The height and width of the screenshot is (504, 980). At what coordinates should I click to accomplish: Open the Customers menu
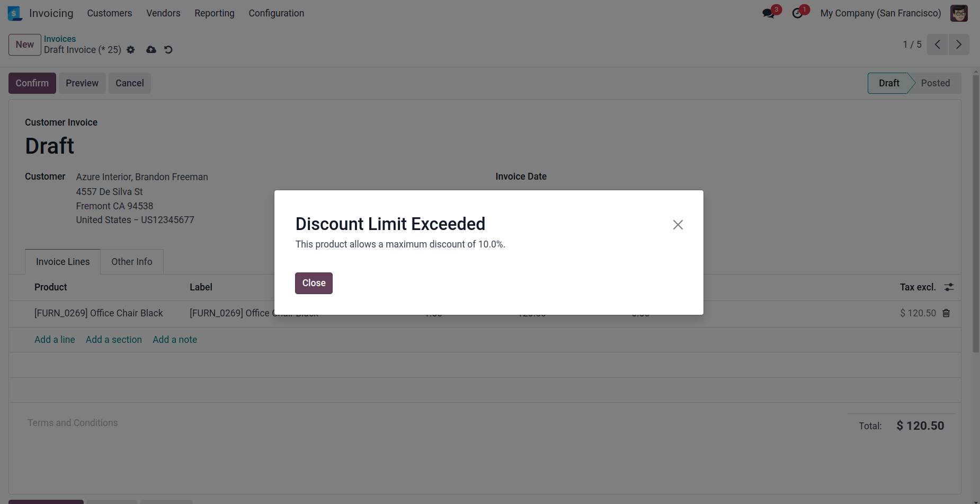click(x=110, y=13)
